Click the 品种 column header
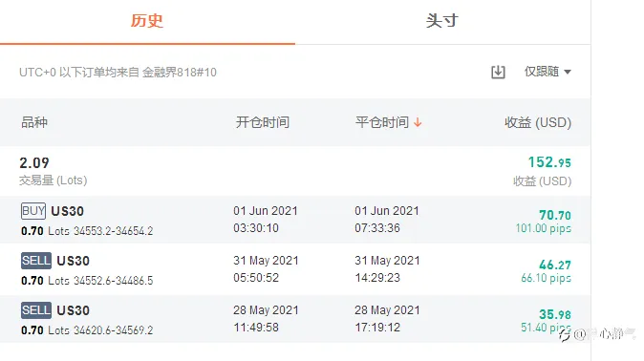Image resolution: width=644 pixels, height=361 pixels. click(x=34, y=122)
